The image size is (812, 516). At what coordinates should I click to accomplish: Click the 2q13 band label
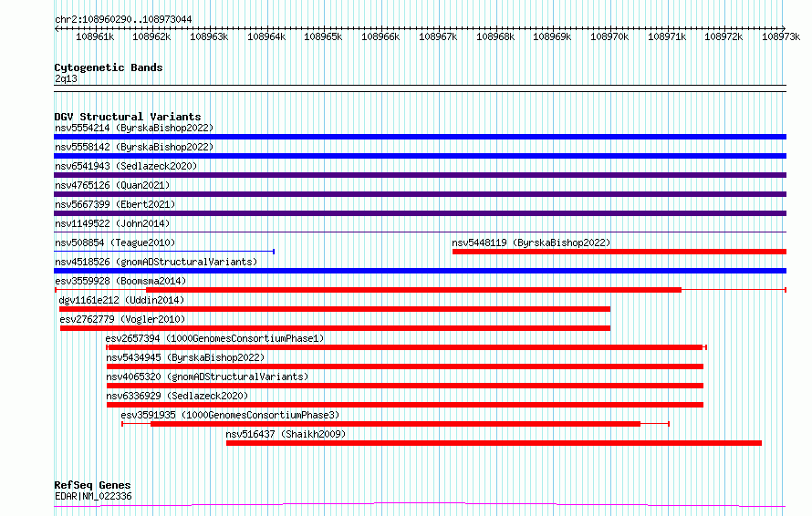[x=66, y=78]
